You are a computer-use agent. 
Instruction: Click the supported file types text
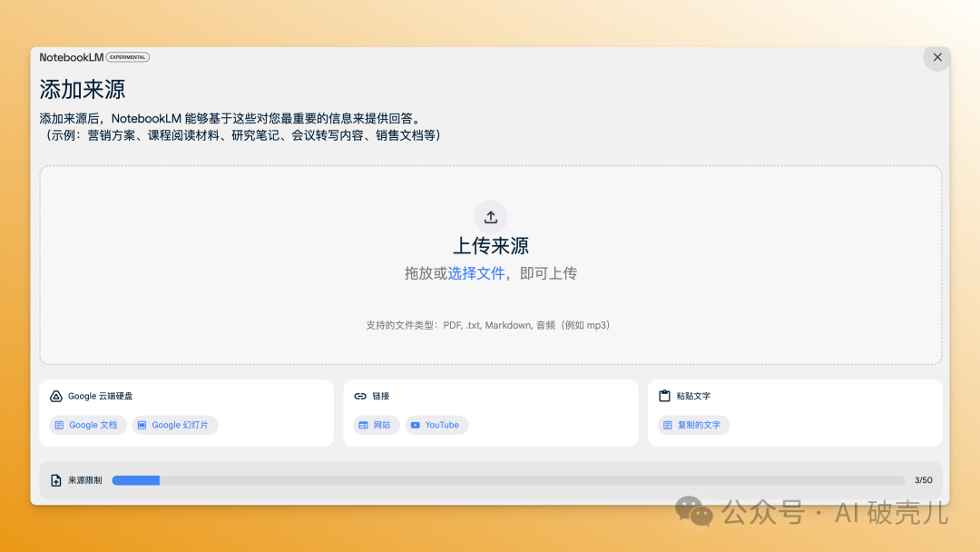[x=490, y=325]
